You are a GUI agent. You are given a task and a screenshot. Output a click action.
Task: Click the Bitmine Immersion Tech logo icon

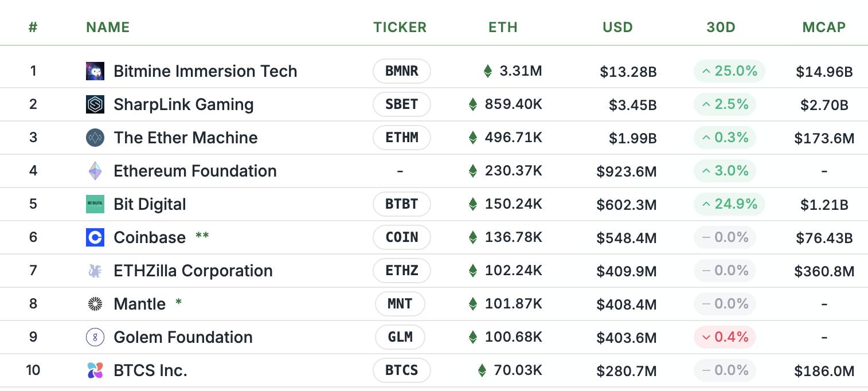tap(95, 71)
